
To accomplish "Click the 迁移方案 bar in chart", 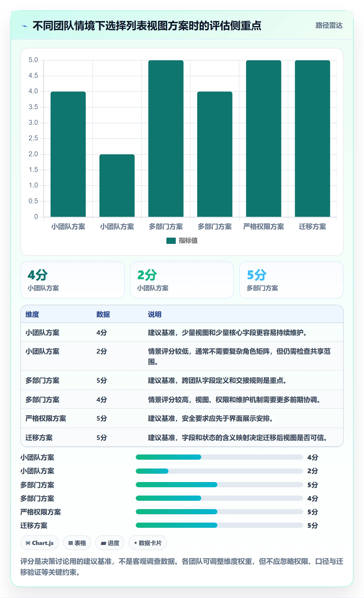I will coord(313,139).
